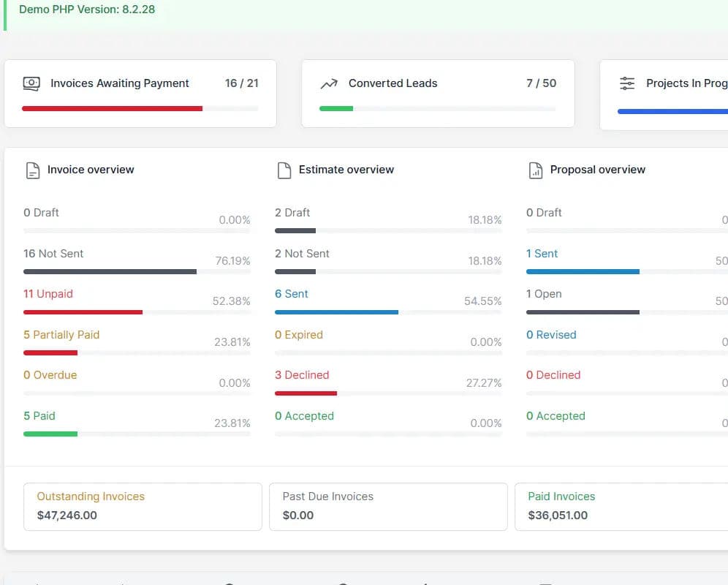Select the 16 Not Sent invoices entry
Image resolution: width=728 pixels, height=585 pixels.
pyautogui.click(x=53, y=253)
